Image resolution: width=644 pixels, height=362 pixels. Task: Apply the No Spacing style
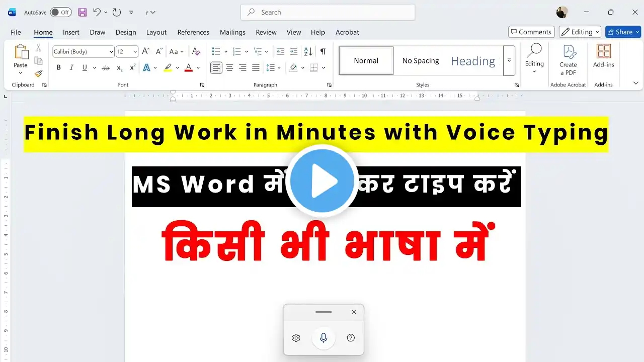421,60
